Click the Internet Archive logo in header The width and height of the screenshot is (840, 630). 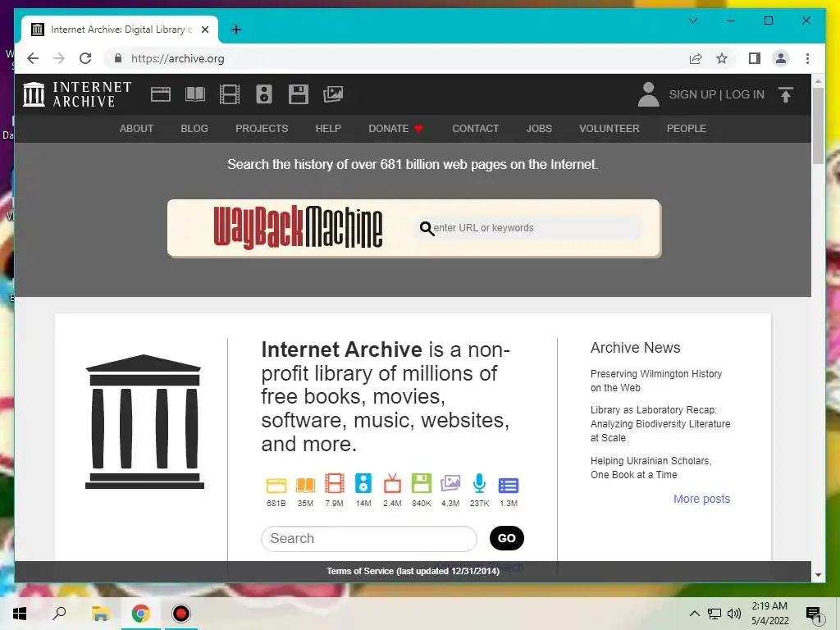77,94
